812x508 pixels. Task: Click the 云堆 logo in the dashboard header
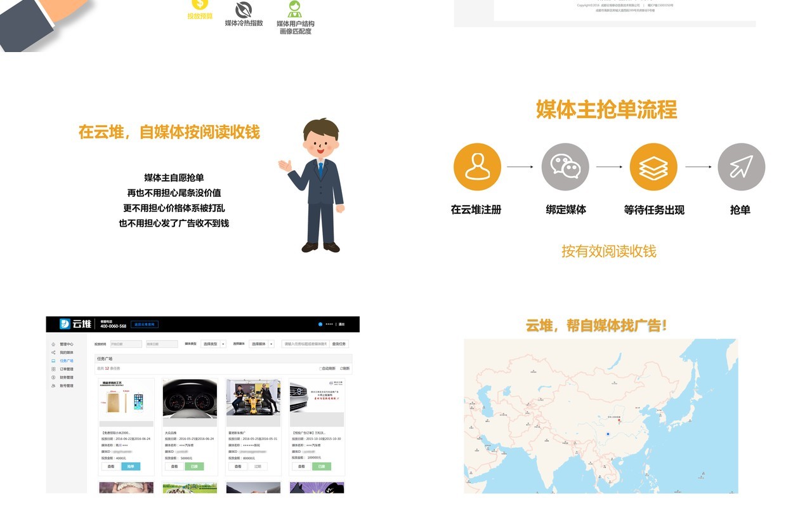point(75,324)
